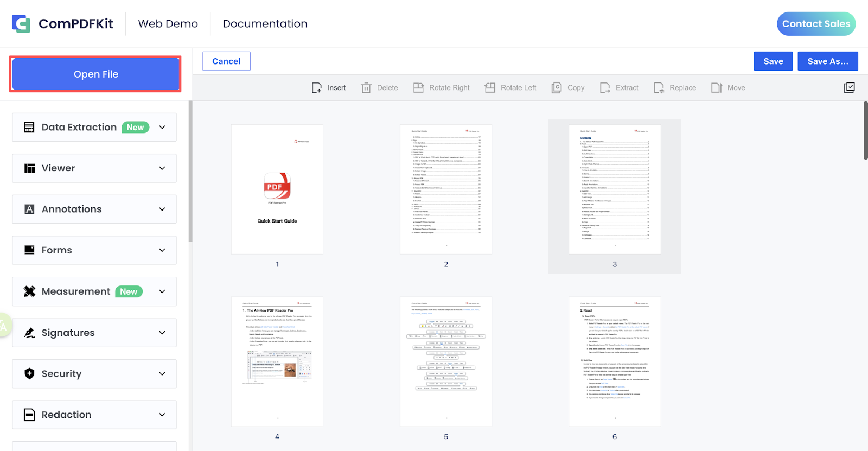Click the Rotate Right icon

click(x=418, y=88)
